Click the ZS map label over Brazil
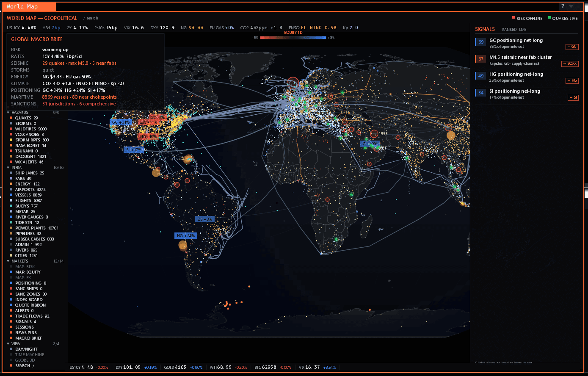Screen dimensions: 588x376 (205, 219)
